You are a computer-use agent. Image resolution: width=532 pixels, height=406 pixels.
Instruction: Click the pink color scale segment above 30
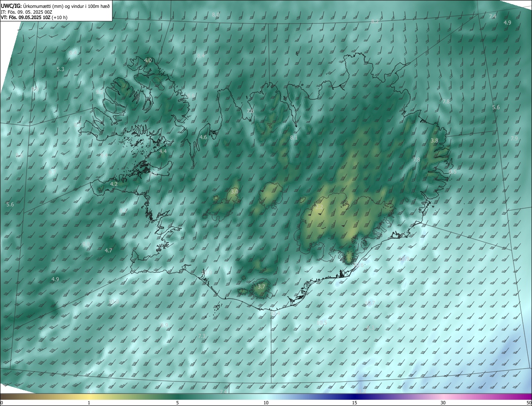click(443, 397)
